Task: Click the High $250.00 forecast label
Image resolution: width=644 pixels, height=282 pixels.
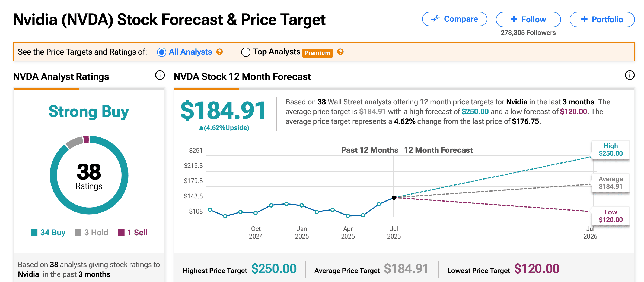Action: pyautogui.click(x=611, y=150)
